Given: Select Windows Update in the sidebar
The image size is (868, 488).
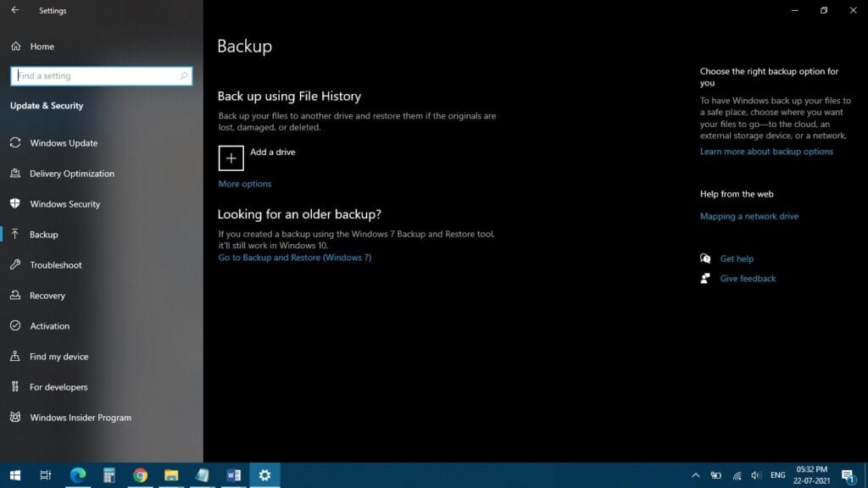Looking at the screenshot, I should pyautogui.click(x=64, y=143).
